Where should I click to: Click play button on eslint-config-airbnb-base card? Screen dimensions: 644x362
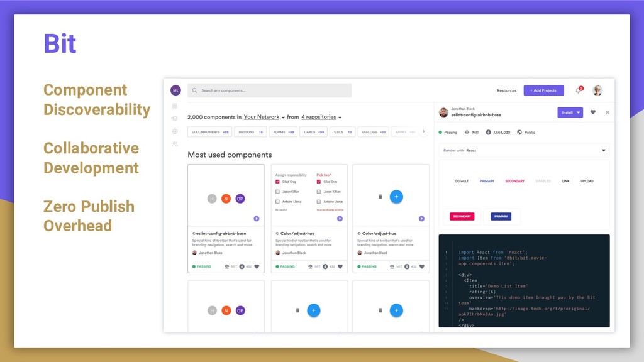(257, 219)
